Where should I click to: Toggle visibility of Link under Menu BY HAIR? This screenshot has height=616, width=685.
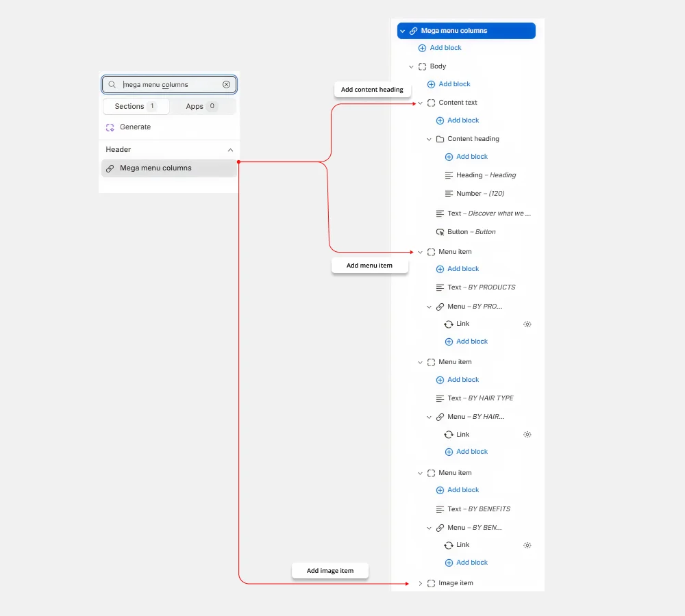click(527, 435)
